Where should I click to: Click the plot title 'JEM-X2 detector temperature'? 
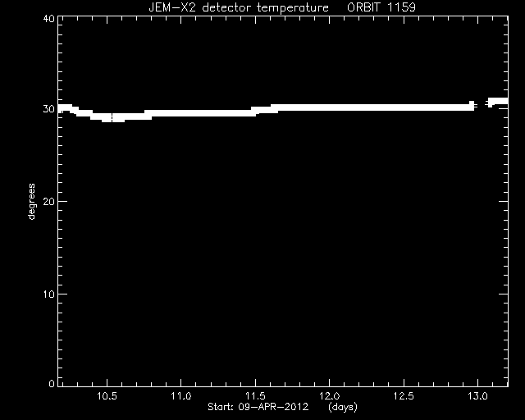(x=239, y=7)
